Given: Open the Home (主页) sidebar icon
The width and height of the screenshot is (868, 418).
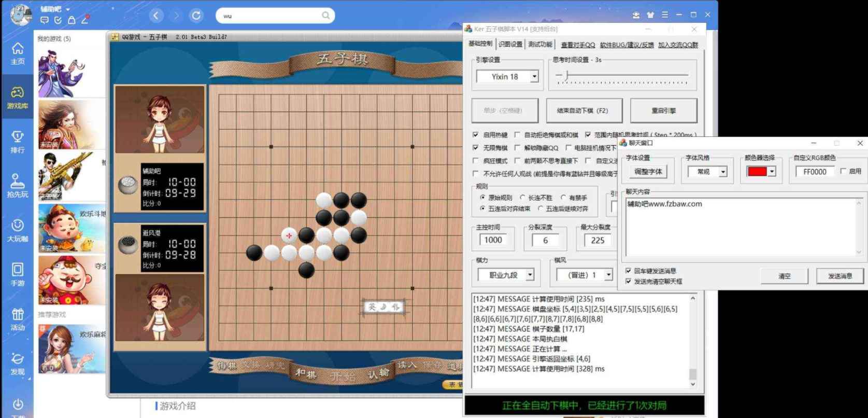Looking at the screenshot, I should (18, 53).
